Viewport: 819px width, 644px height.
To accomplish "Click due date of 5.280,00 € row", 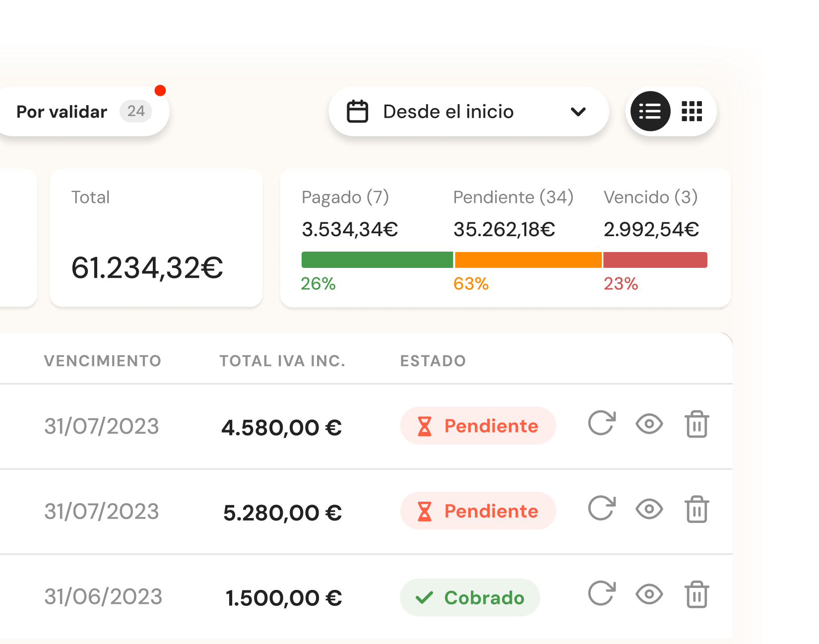I will pyautogui.click(x=102, y=512).
